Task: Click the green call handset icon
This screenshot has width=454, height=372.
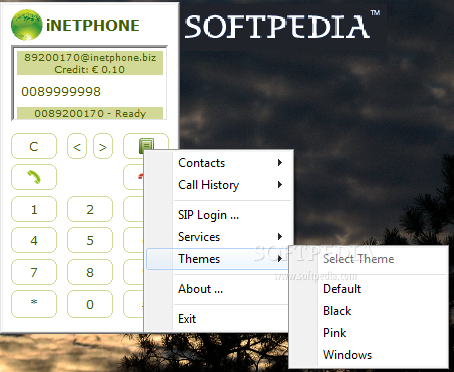Action: point(34,177)
